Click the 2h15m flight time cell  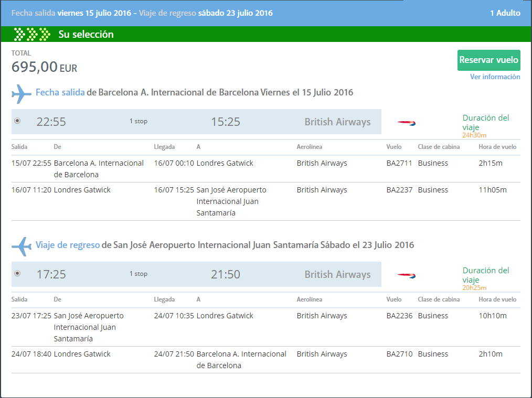point(491,163)
